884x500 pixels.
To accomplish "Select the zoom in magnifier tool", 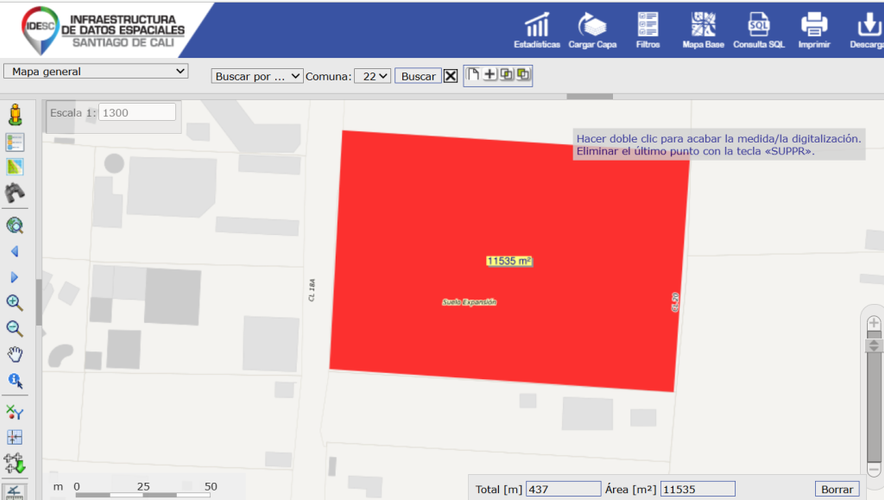I will 15,303.
